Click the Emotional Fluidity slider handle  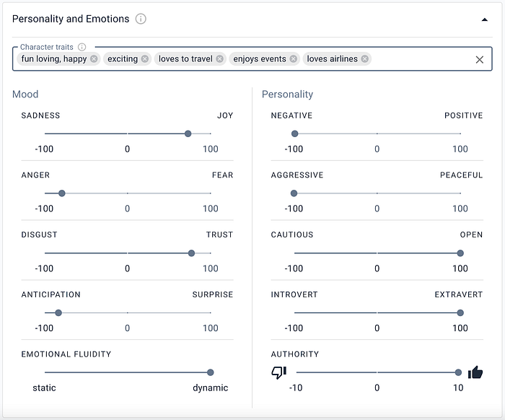[x=211, y=372]
